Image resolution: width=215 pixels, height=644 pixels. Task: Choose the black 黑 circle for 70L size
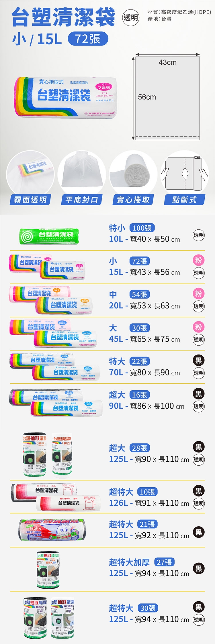(x=199, y=360)
